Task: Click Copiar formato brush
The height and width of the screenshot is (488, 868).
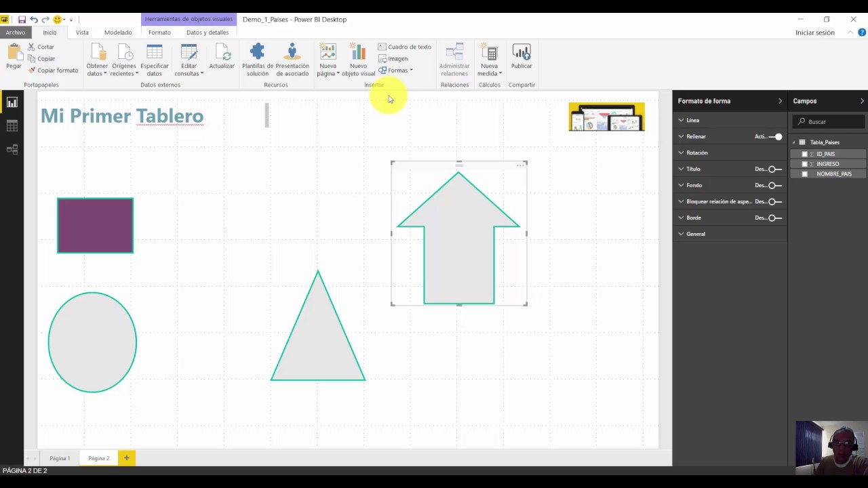Action: [53, 70]
